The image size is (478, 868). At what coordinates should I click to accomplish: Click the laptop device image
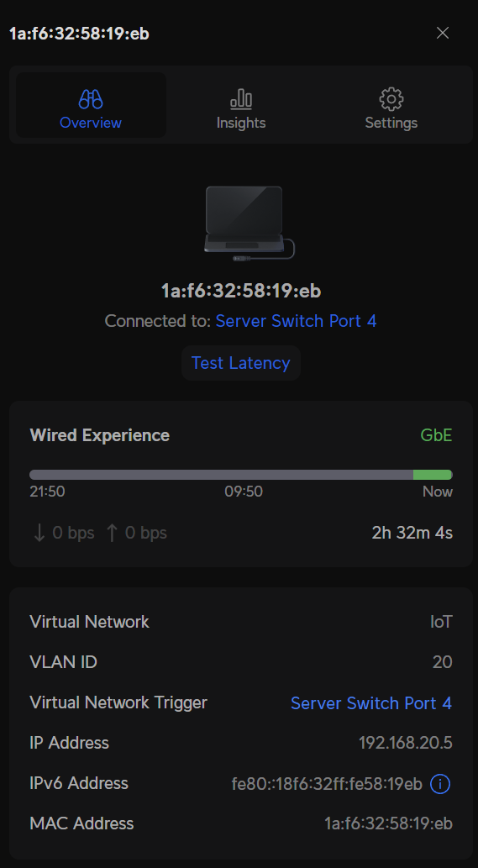click(249, 223)
